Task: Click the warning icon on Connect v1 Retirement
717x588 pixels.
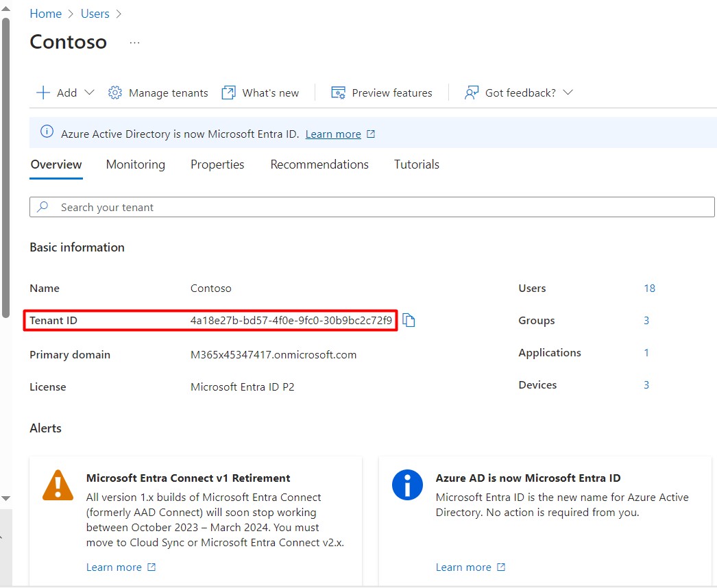Action: click(x=58, y=485)
